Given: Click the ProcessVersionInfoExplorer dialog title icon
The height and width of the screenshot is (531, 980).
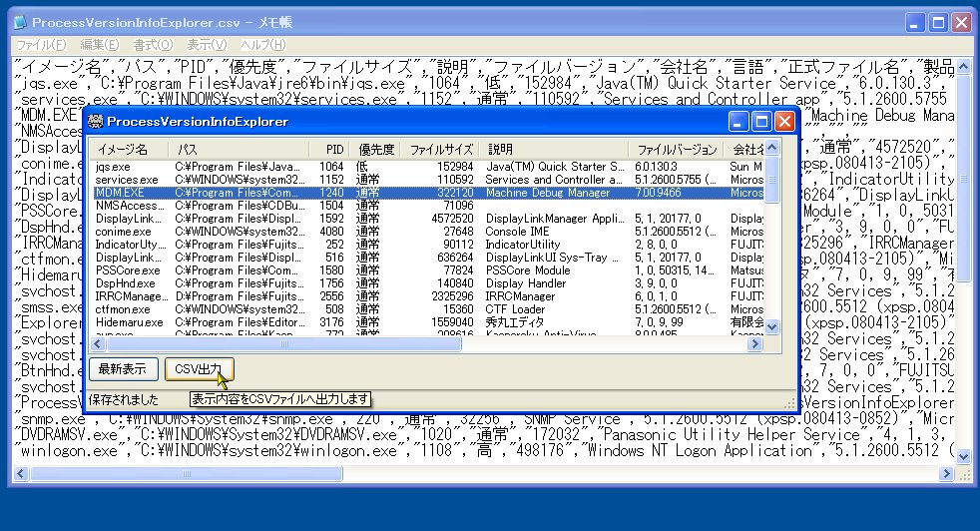Looking at the screenshot, I should click(95, 122).
